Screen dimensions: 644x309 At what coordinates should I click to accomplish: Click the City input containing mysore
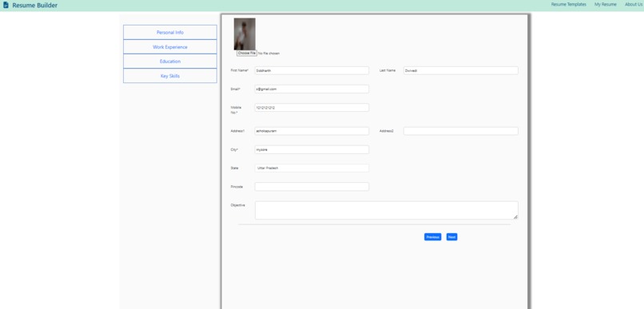click(x=312, y=149)
